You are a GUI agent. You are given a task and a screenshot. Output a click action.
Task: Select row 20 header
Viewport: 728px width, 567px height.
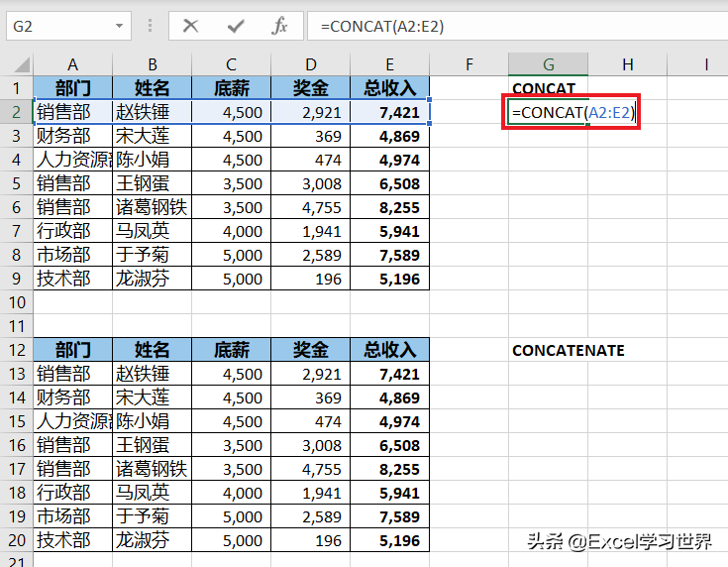[x=16, y=540]
